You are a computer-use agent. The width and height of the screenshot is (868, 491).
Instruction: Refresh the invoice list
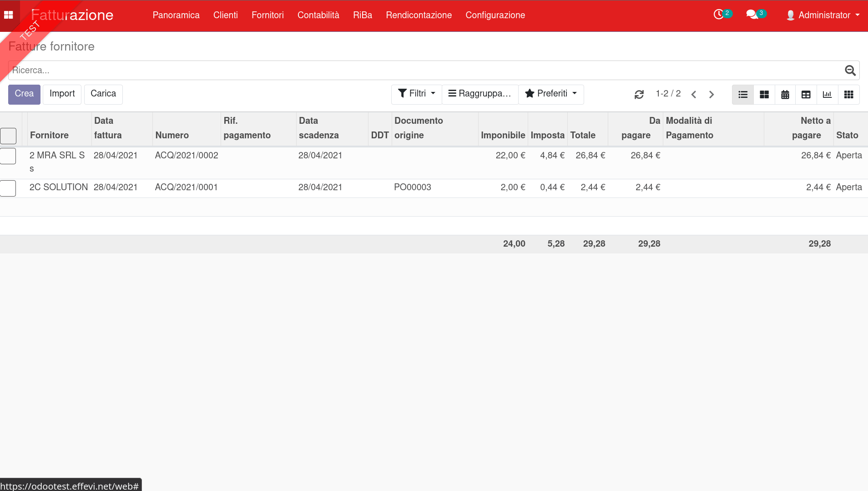[639, 94]
